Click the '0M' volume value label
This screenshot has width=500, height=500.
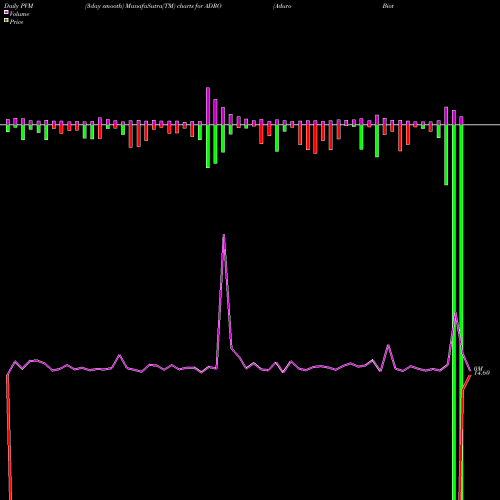click(x=478, y=368)
